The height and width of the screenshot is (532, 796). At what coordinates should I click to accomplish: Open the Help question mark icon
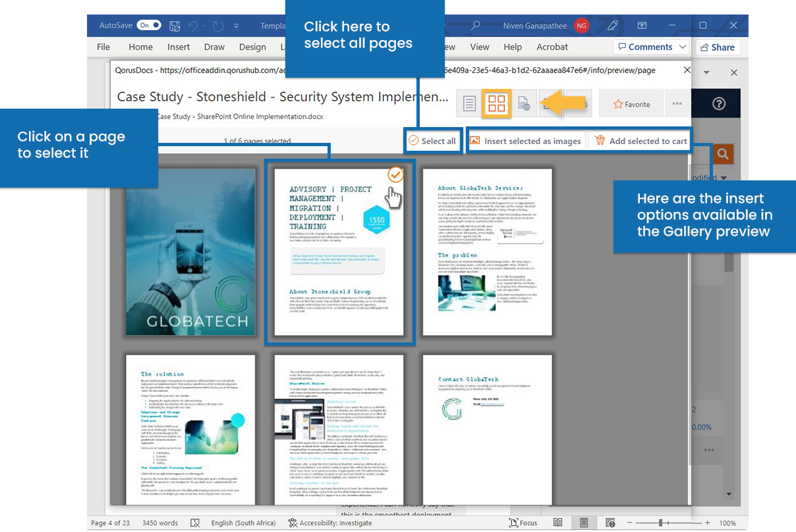(x=718, y=103)
